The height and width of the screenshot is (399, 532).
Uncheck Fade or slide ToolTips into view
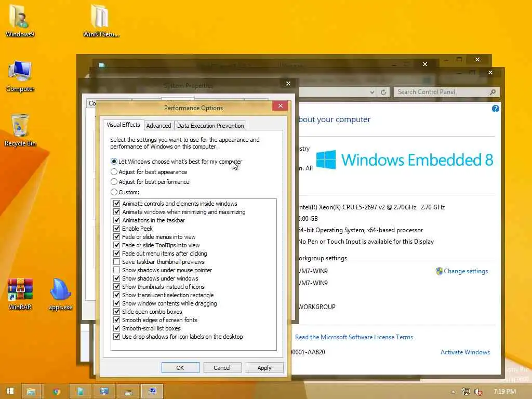coord(117,245)
